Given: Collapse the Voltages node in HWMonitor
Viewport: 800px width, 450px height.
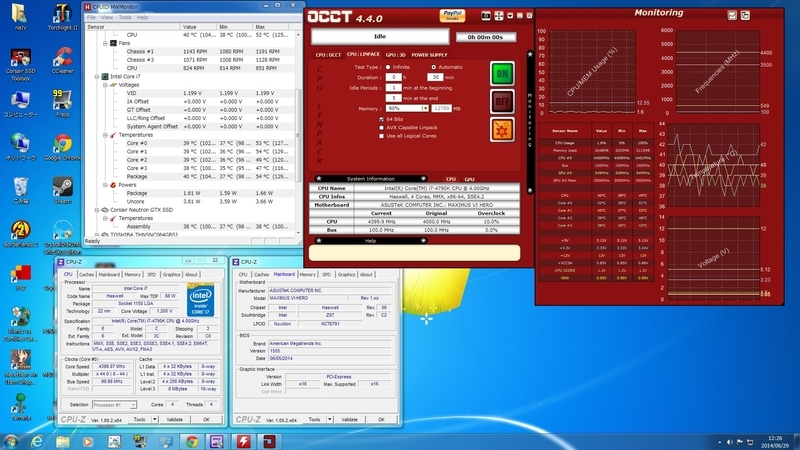Looking at the screenshot, I should coord(105,85).
